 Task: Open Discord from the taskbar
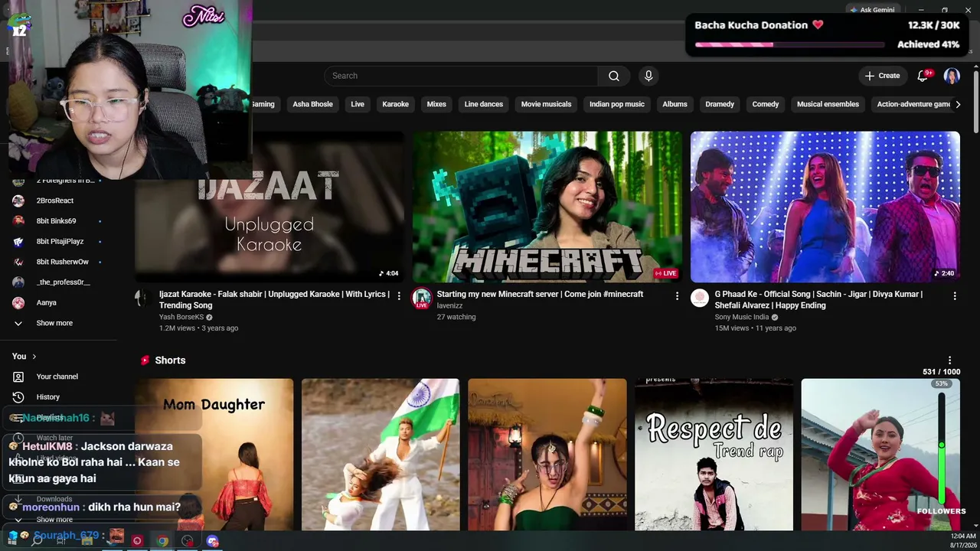coord(213,541)
